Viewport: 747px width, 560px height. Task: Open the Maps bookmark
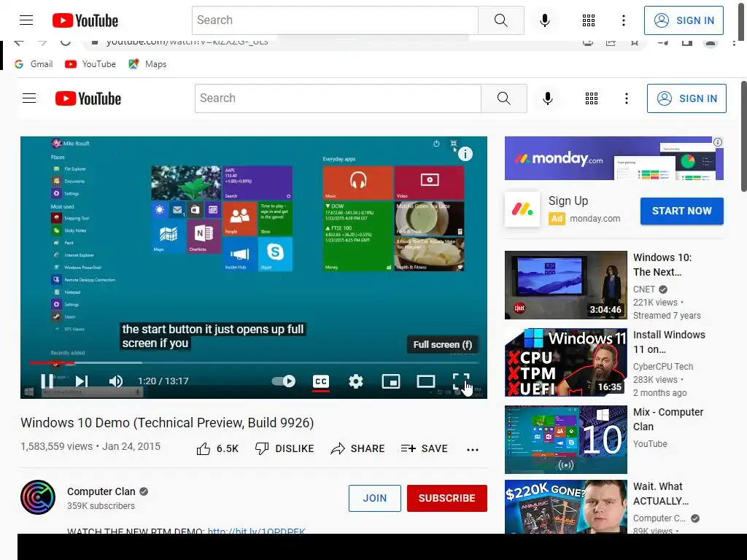(x=147, y=64)
